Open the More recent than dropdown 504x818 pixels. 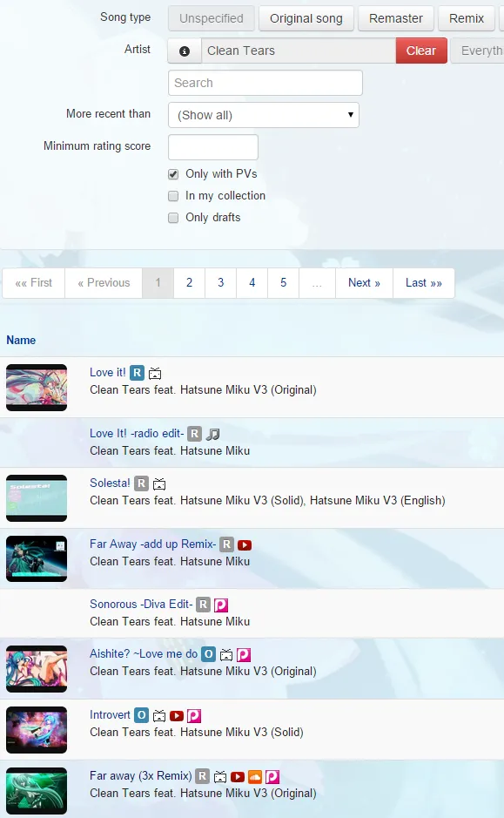pyautogui.click(x=264, y=115)
